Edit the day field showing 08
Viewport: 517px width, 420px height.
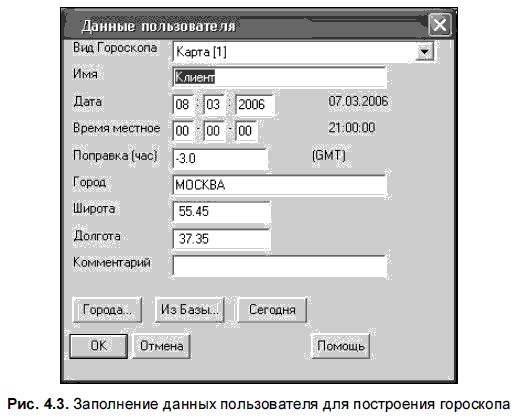[x=183, y=104]
